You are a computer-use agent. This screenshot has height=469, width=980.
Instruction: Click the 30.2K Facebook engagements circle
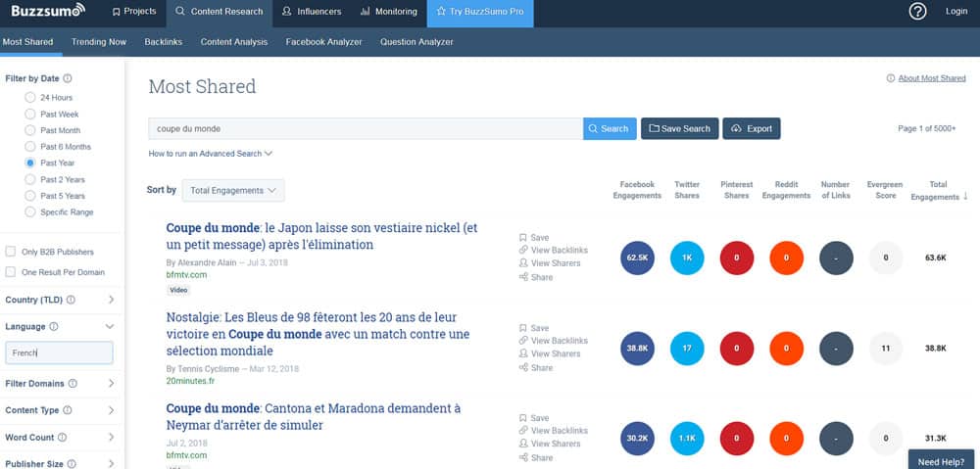pyautogui.click(x=638, y=439)
